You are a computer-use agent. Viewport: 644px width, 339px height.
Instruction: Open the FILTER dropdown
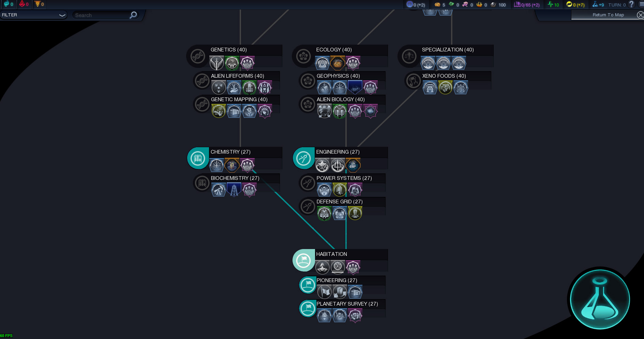tap(33, 15)
